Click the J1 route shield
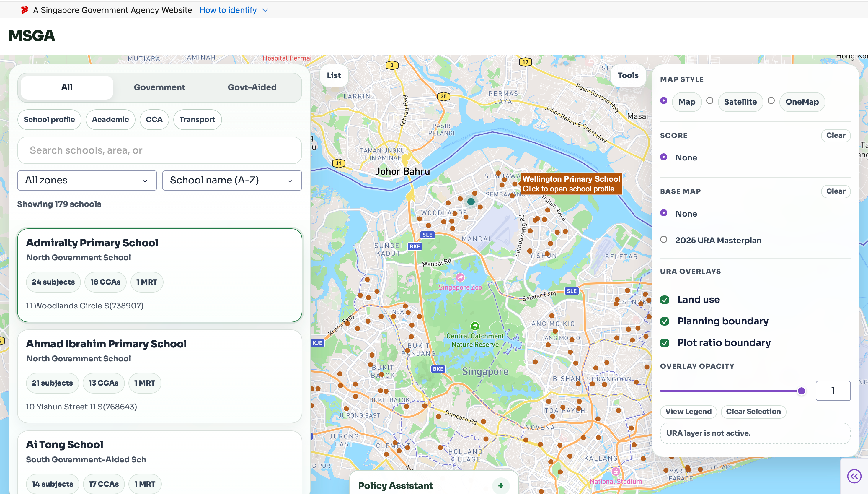This screenshot has width=868, height=494. [339, 164]
